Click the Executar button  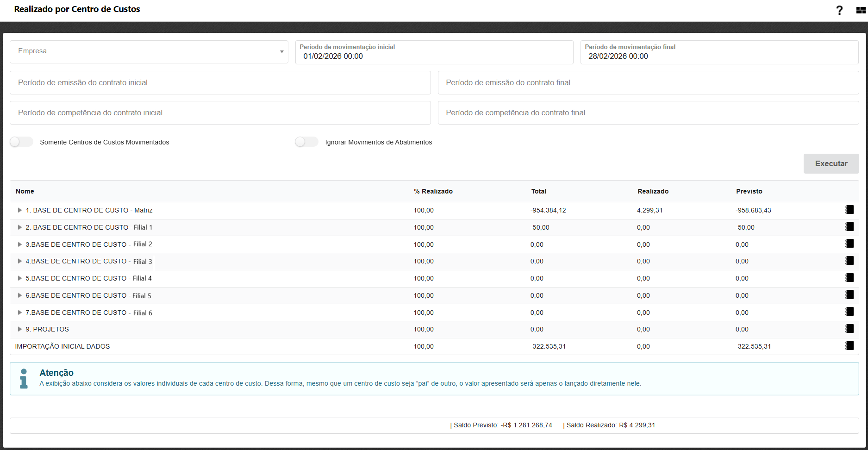(831, 163)
